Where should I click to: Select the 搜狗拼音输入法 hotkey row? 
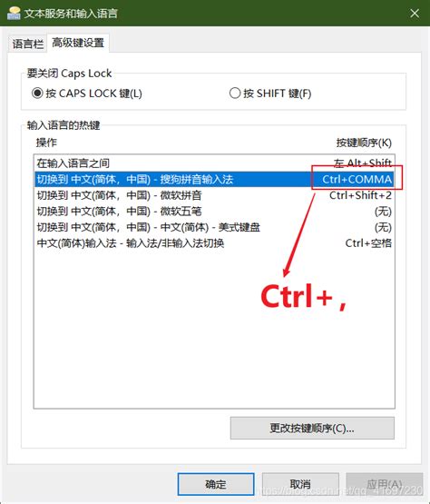click(214, 179)
